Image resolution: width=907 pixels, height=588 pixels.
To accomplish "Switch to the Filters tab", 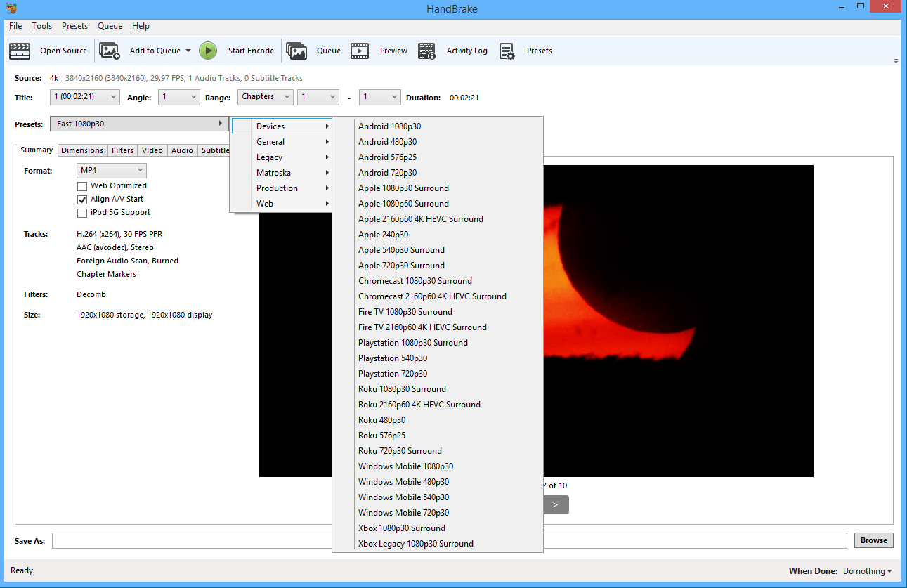I will click(122, 150).
